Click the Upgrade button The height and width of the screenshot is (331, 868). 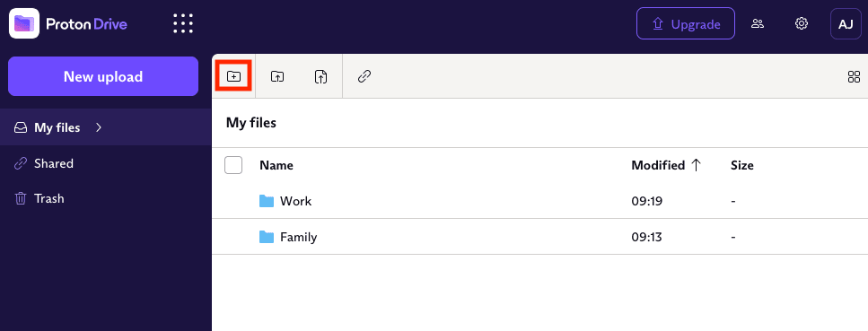(686, 24)
